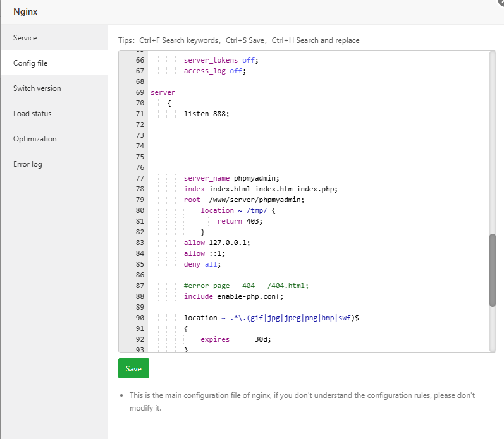
Task: Click the editor's vertical scrollbar thumb
Action: coord(493,270)
